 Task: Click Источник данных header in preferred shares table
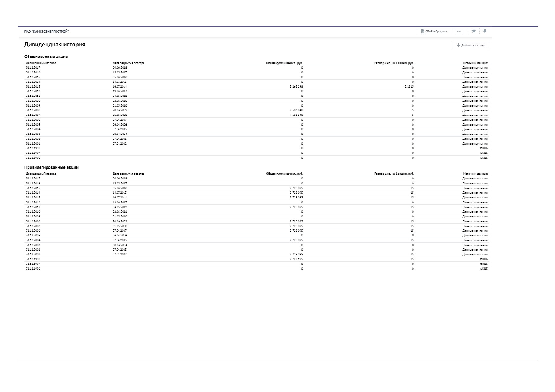[x=475, y=174]
